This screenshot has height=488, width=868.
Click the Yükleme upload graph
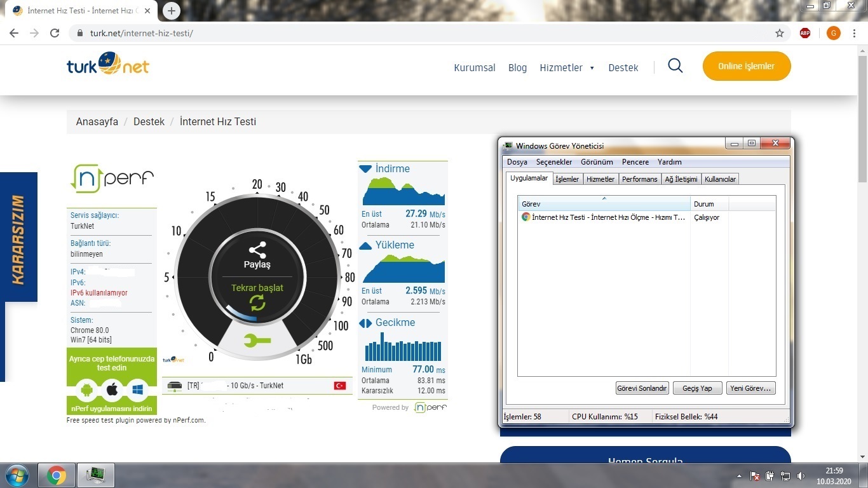pyautogui.click(x=403, y=268)
